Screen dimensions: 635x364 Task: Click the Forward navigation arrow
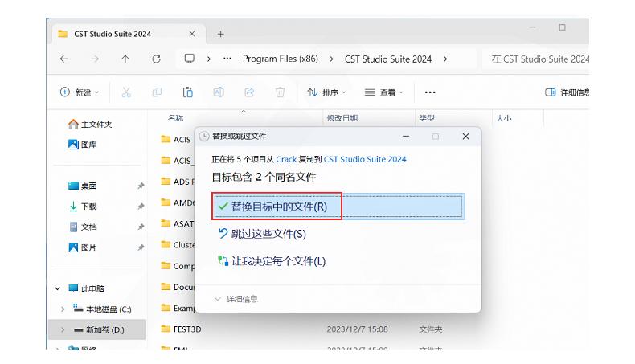95,59
